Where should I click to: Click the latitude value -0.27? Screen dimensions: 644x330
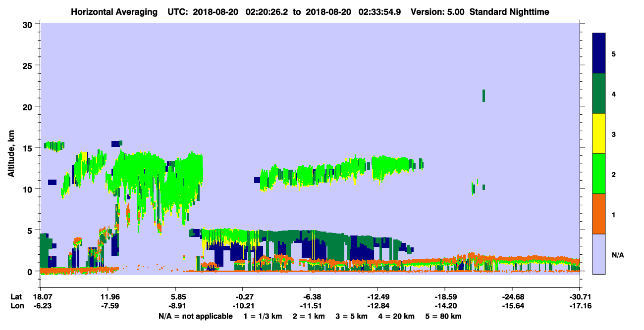(243, 297)
